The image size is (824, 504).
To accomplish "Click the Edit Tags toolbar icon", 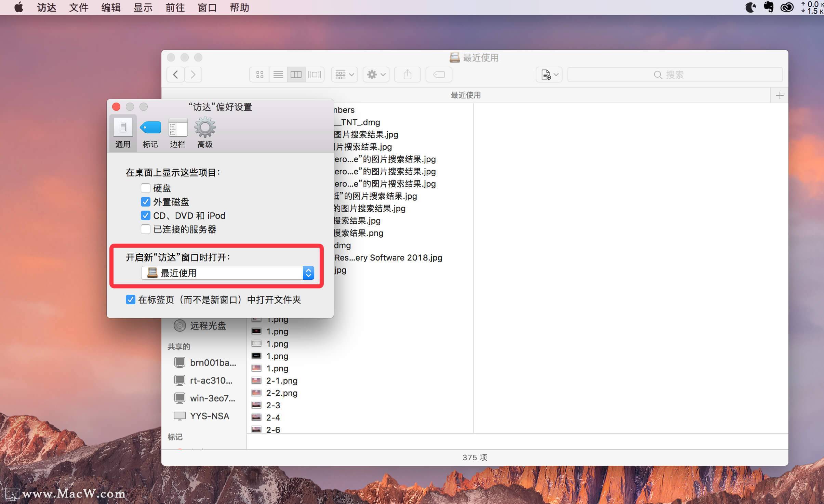I will click(439, 75).
